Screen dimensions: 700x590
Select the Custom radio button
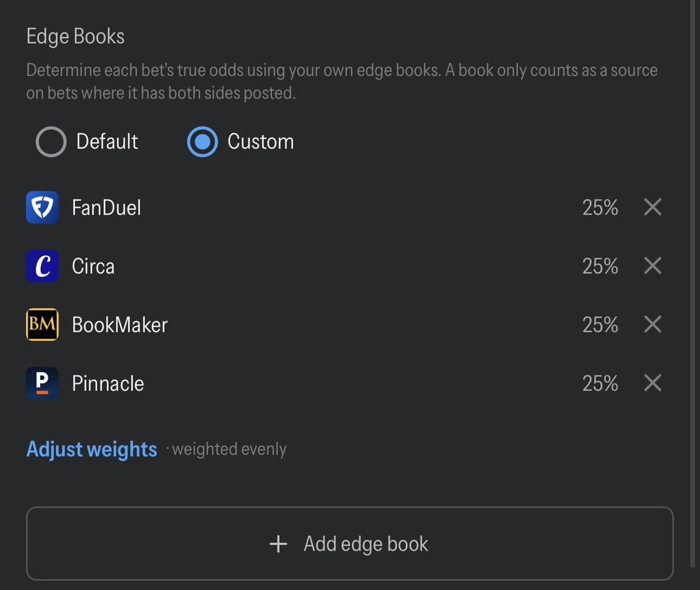202,142
